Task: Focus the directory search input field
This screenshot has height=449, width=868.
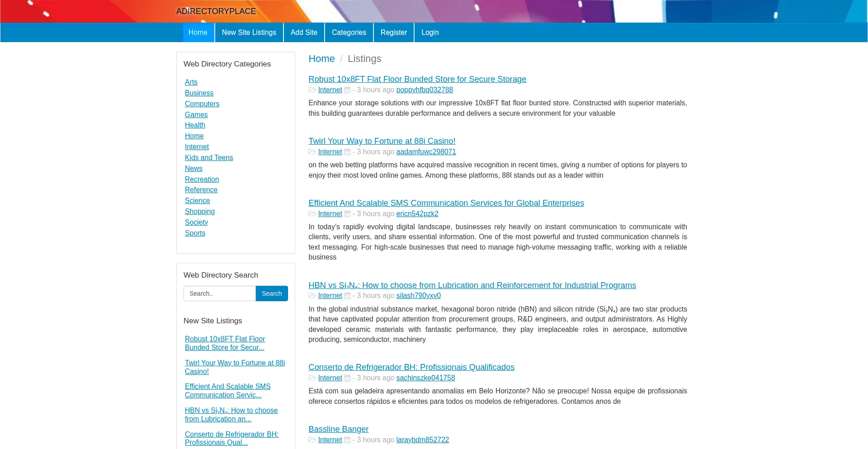Action: point(220,293)
